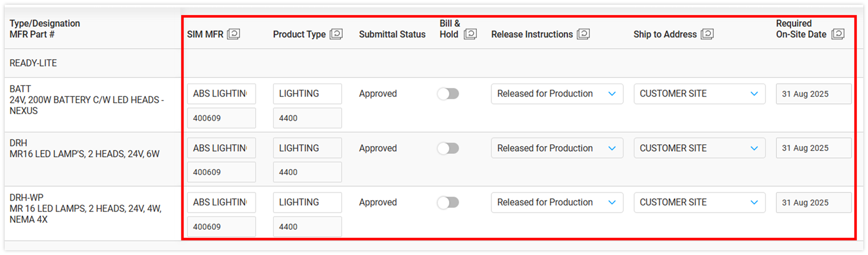Toggle Bill & Hold for the BATT row
Screen dimensions: 868x255
pos(448,94)
